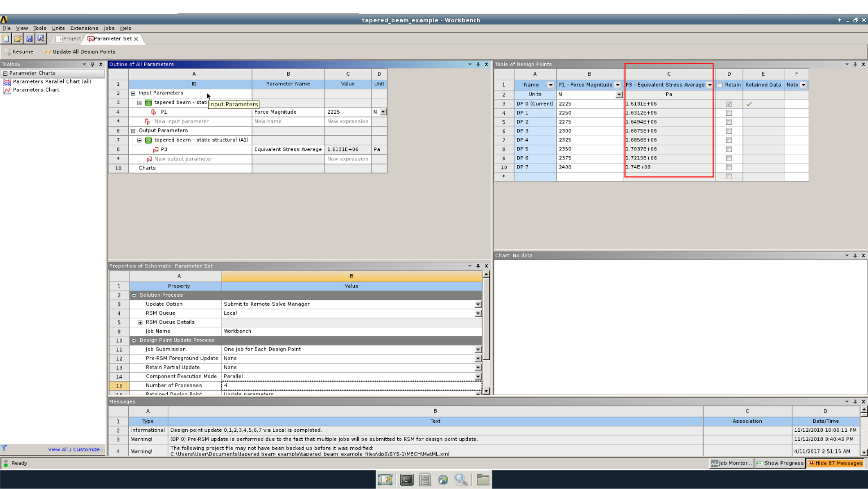Click Show Progress in status bar

(x=780, y=463)
